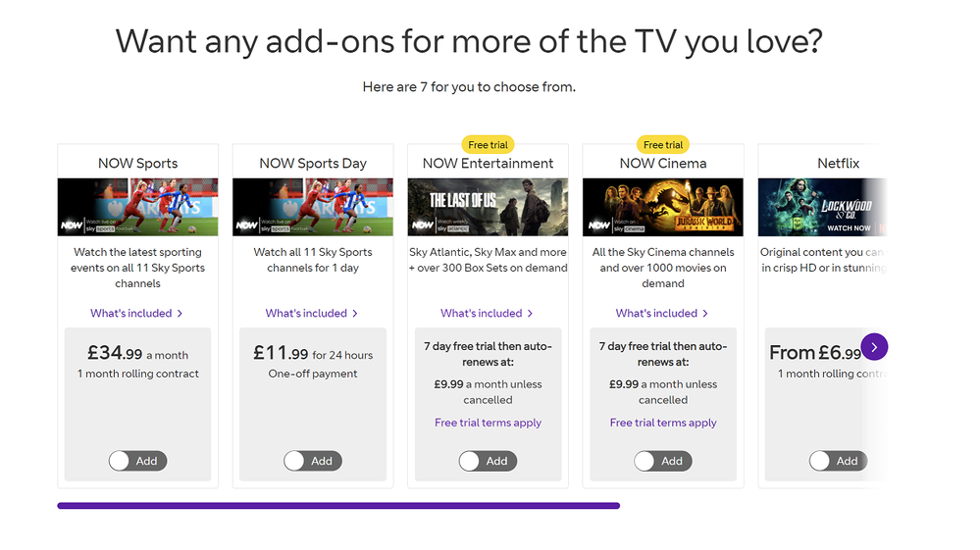Click The Last of Us banner image
The image size is (980, 550).
tap(488, 207)
